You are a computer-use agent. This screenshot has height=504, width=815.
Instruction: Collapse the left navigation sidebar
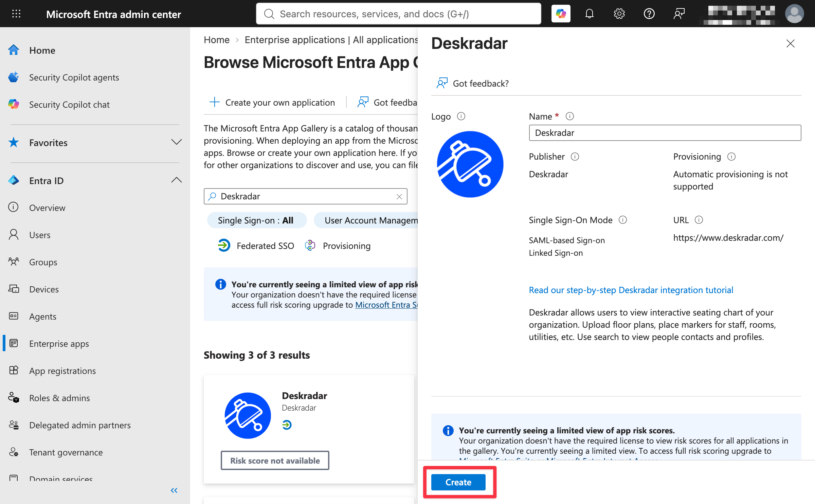point(174,490)
